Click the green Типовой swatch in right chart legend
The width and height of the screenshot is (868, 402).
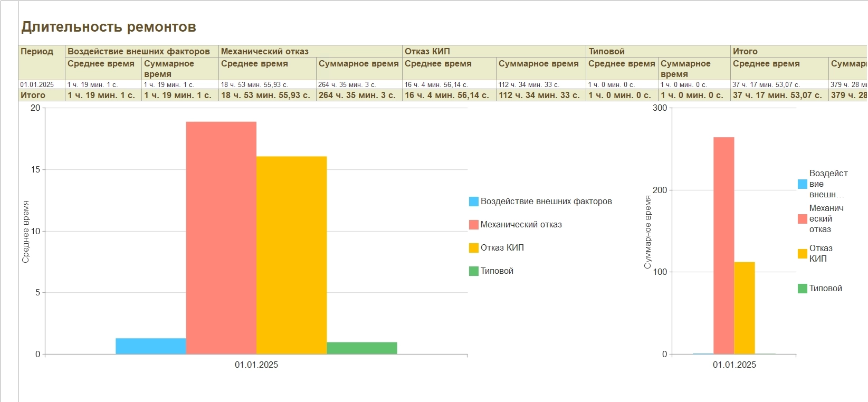point(802,289)
